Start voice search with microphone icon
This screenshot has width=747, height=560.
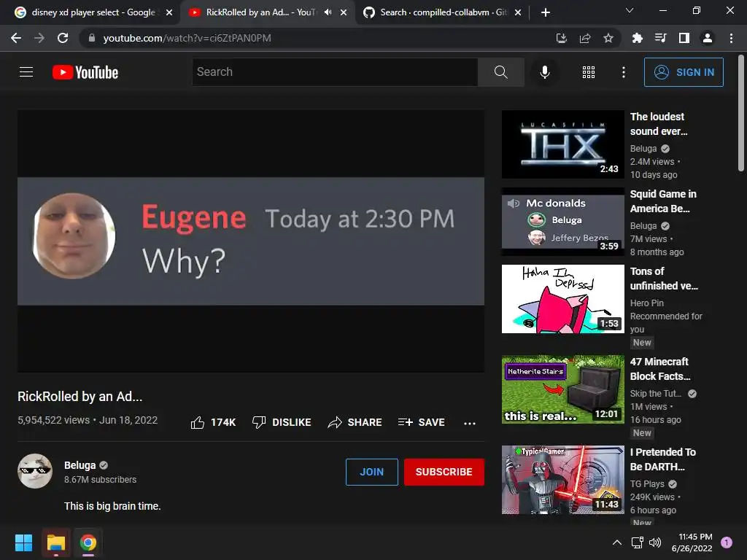544,72
